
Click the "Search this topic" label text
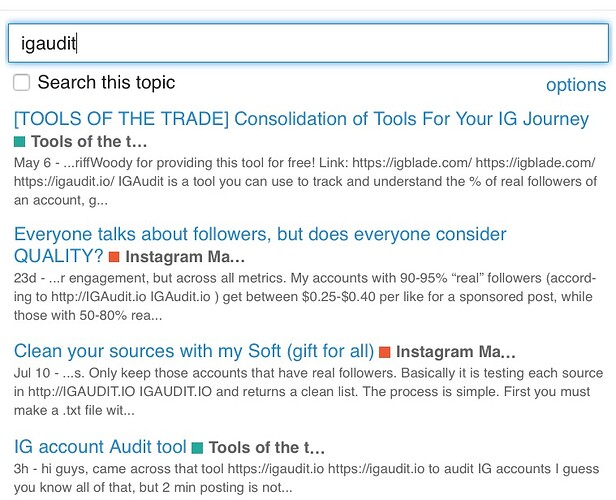(106, 82)
